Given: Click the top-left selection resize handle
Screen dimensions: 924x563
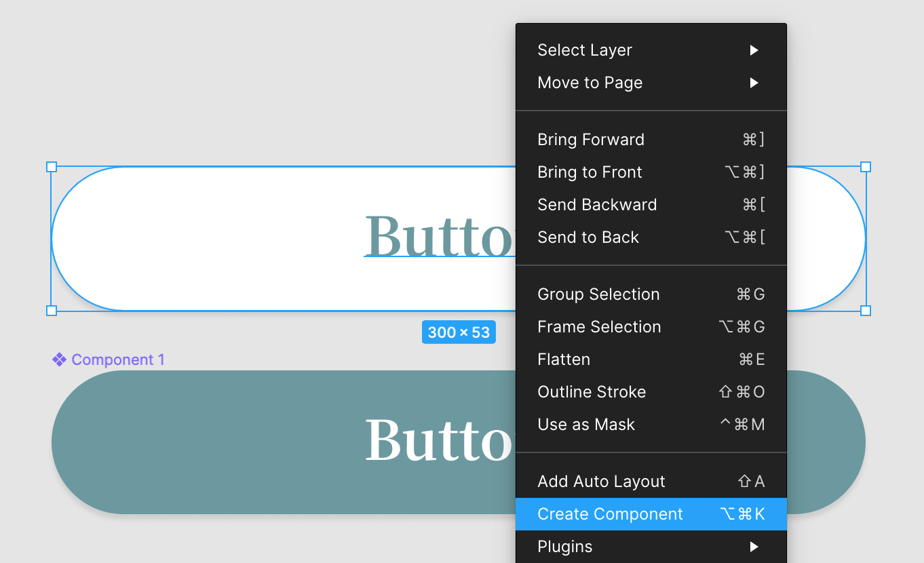Looking at the screenshot, I should click(52, 167).
